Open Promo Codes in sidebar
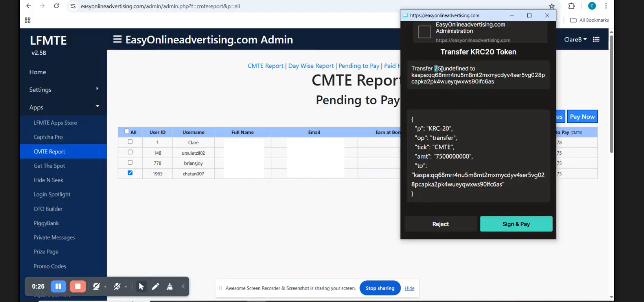Image resolution: width=644 pixels, height=302 pixels. 50,266
